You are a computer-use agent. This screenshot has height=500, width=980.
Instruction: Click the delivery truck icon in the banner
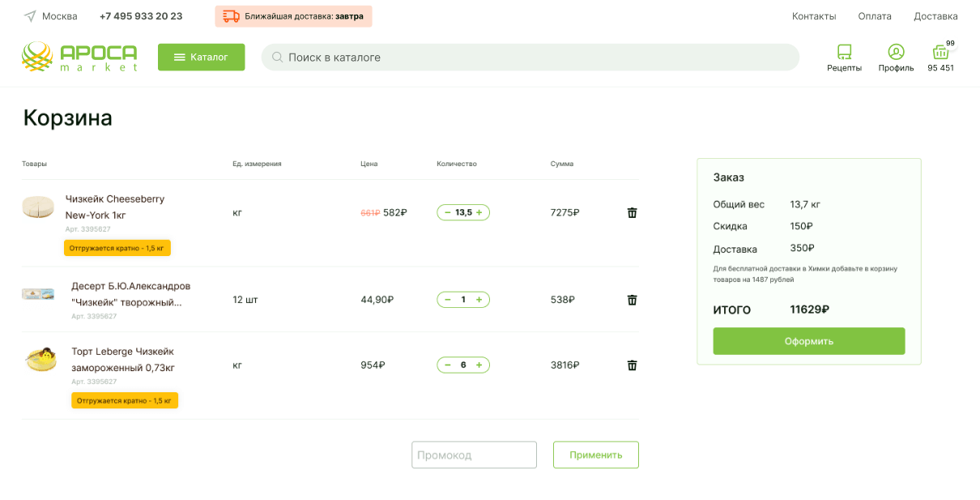point(231,16)
